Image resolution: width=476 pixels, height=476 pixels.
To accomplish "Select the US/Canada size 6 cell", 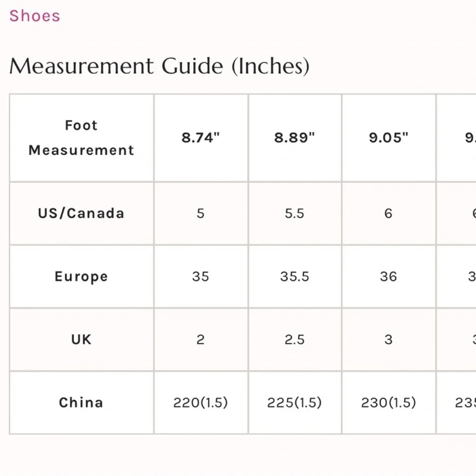I will click(388, 213).
